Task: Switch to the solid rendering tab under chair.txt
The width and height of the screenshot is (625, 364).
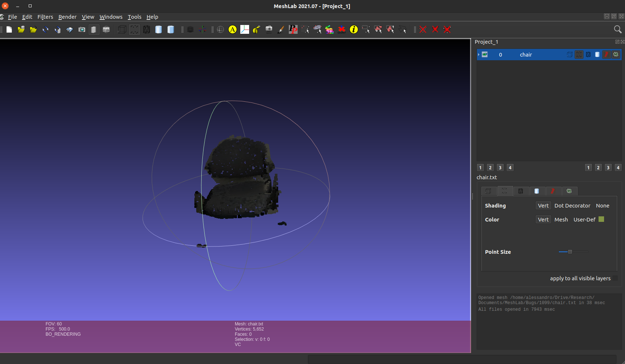Action: (537, 191)
